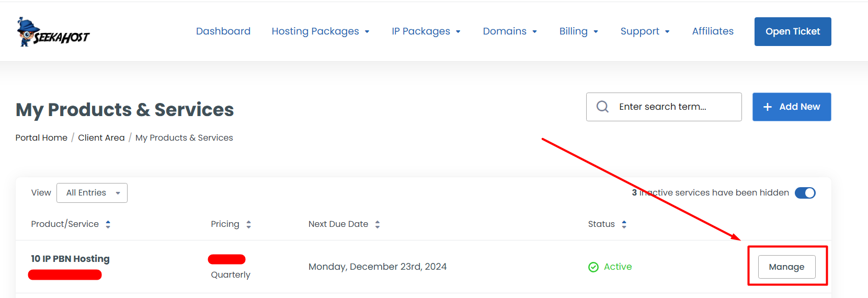Follow the Portal Home breadcrumb link
This screenshot has height=298, width=868.
click(x=41, y=137)
